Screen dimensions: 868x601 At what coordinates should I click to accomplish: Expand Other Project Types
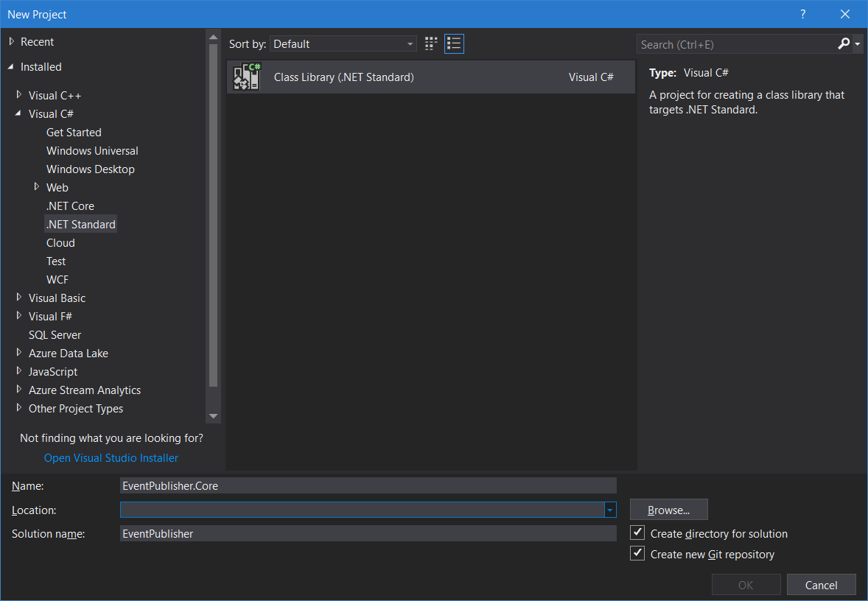18,408
